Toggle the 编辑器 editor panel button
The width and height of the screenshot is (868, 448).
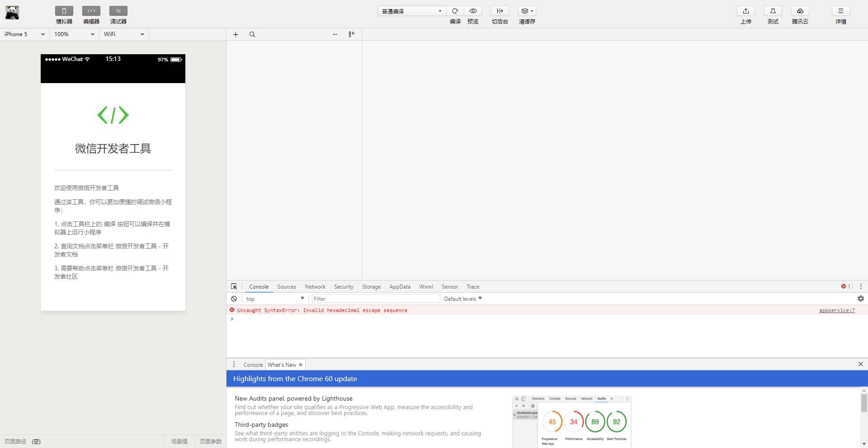(x=91, y=11)
